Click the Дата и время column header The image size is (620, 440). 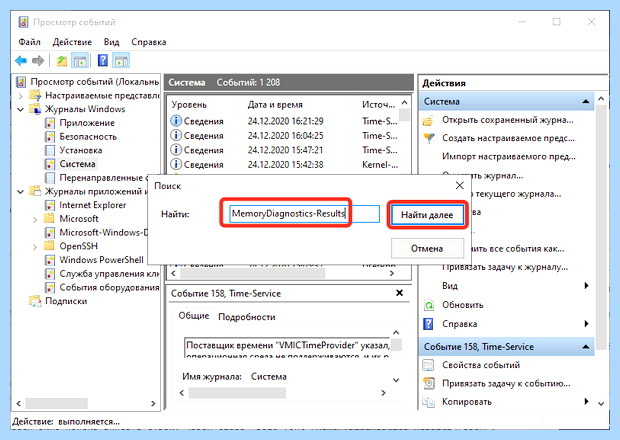click(x=275, y=105)
